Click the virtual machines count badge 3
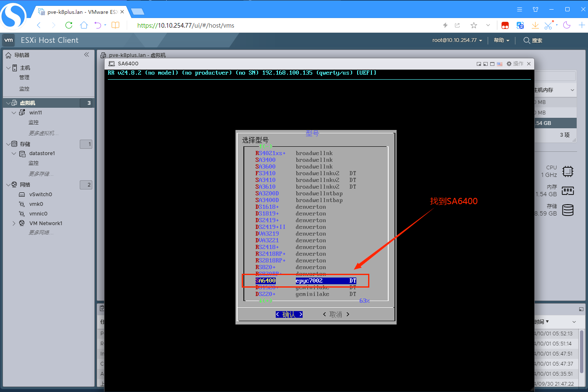This screenshot has height=392, width=588. coord(86,103)
